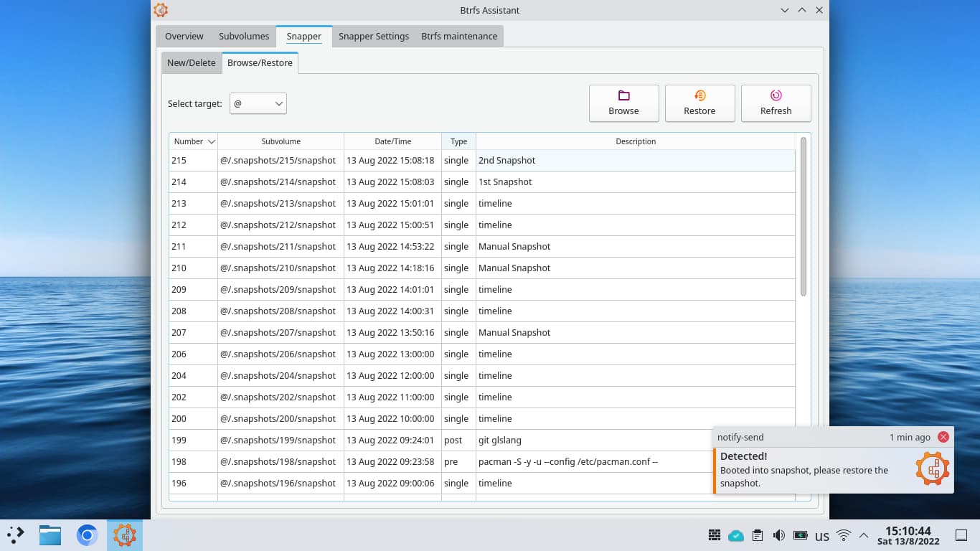The image size is (980, 551).
Task: Click the '1st Snapshot' description
Action: 505,182
